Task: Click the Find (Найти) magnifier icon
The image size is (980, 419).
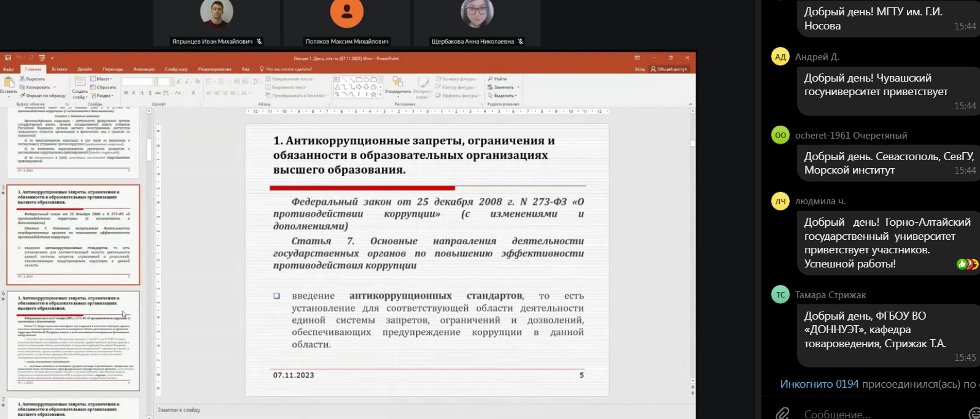Action: click(490, 79)
